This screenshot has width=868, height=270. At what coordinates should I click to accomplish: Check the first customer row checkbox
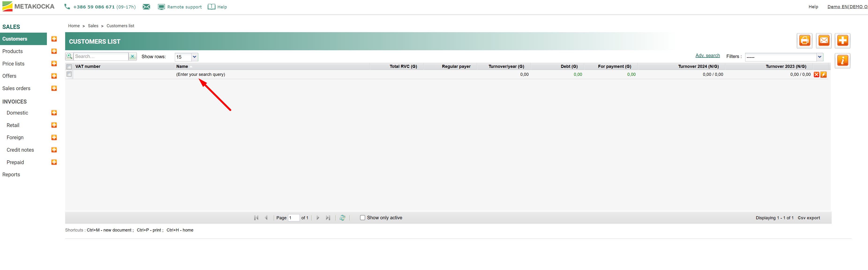[x=69, y=74]
